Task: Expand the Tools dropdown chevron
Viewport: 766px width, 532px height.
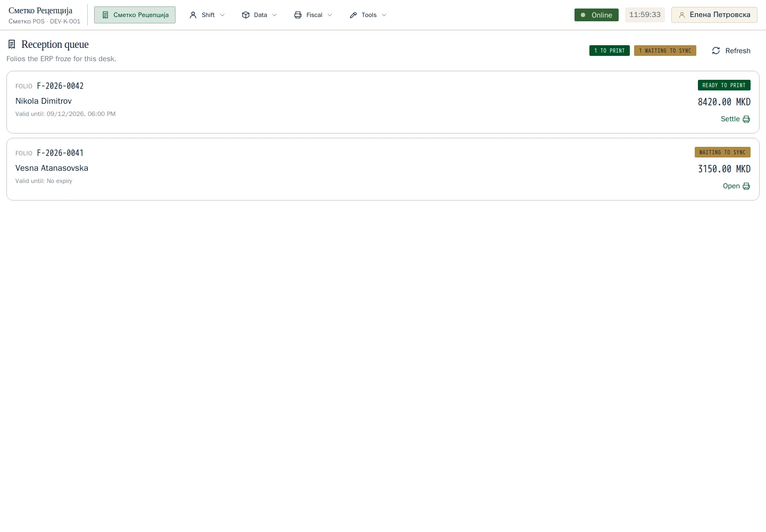Action: point(384,15)
